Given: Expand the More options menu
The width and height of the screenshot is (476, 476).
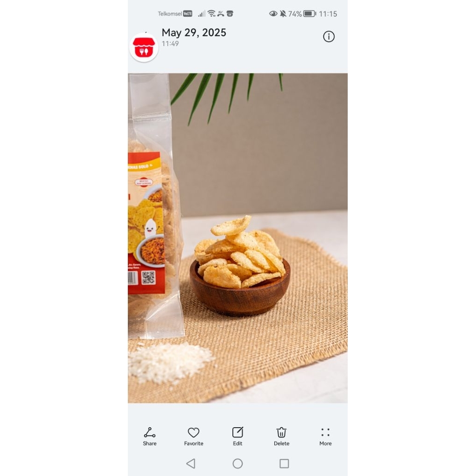Looking at the screenshot, I should (325, 432).
